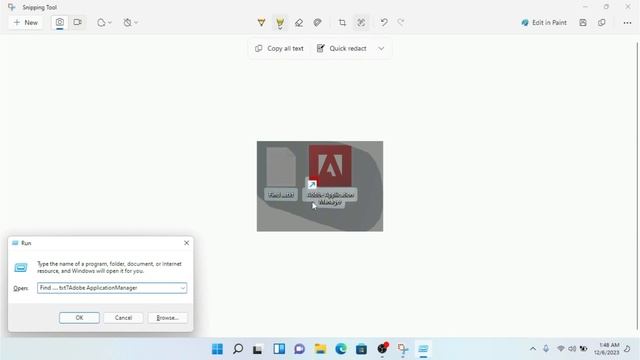Expand the Open combo box history arrow
Screen dimensions: 640x360
(182, 288)
